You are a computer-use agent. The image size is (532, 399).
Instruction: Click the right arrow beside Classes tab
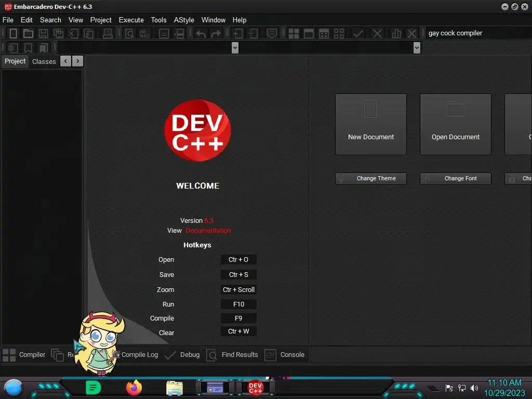pyautogui.click(x=78, y=61)
